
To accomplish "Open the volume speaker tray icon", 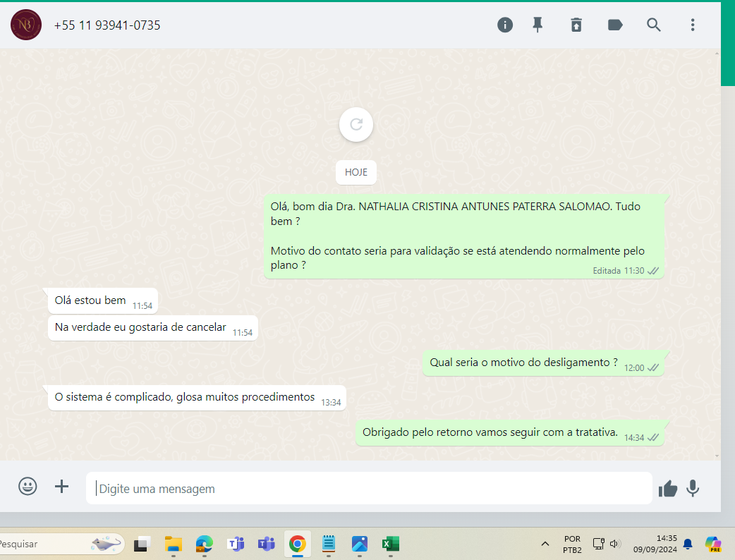I will 615,544.
